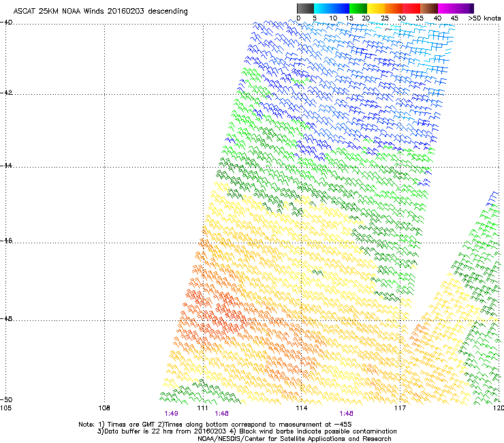Image resolution: width=504 pixels, height=443 pixels.
Task: Click the -44 latitude axis label
Action: (x=6, y=166)
